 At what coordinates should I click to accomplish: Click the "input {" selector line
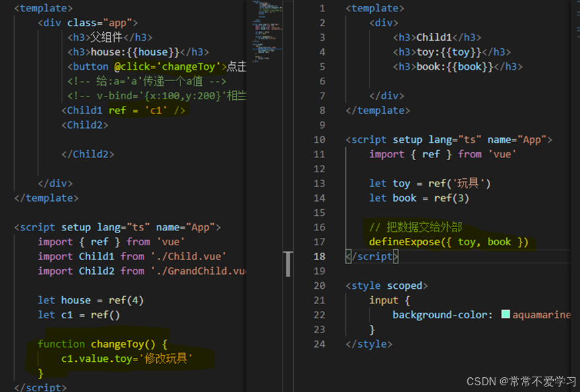390,300
